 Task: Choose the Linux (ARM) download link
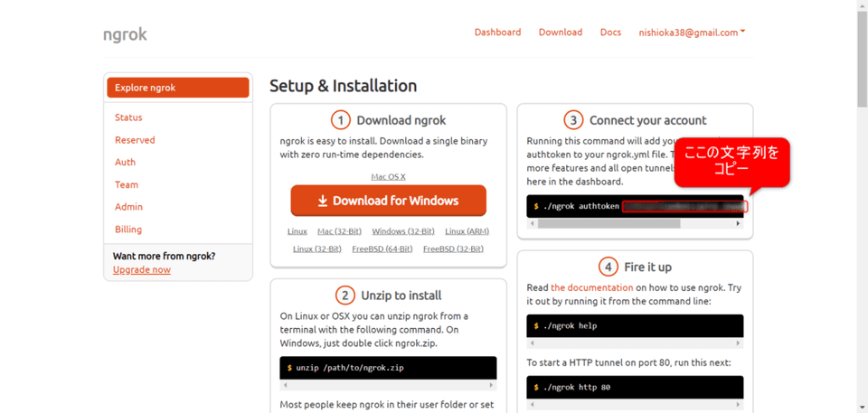pyautogui.click(x=467, y=232)
